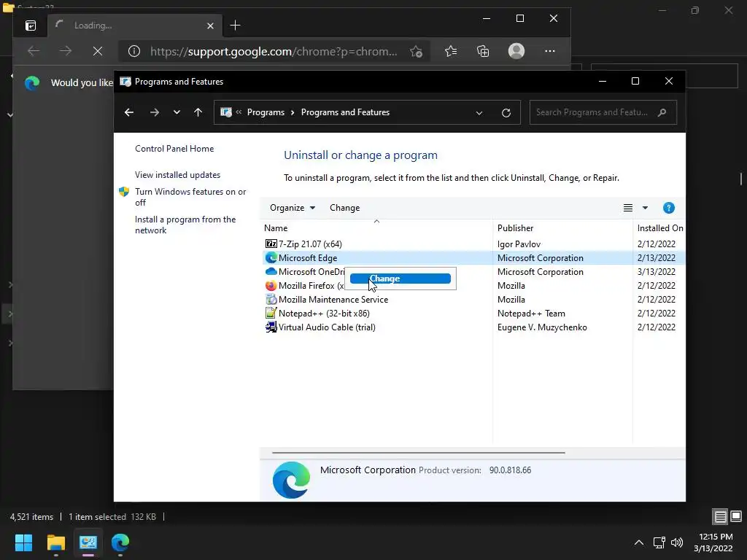Click the Edge address bar URL

(x=274, y=52)
